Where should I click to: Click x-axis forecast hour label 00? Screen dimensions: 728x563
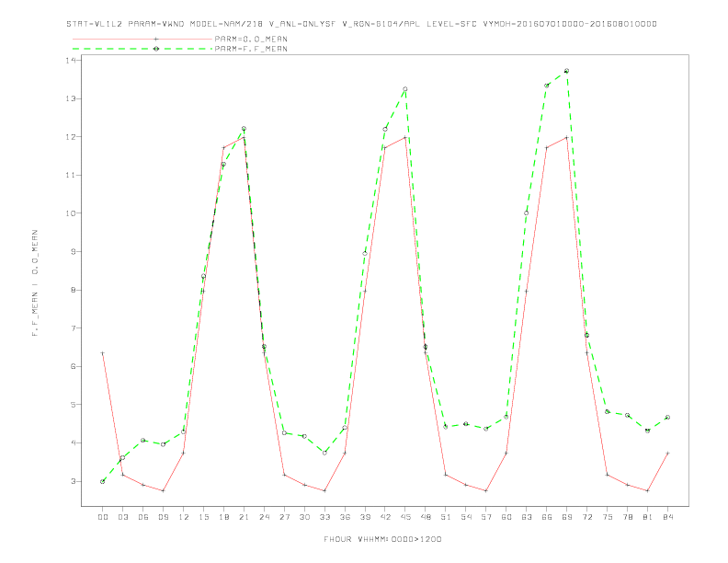click(103, 517)
